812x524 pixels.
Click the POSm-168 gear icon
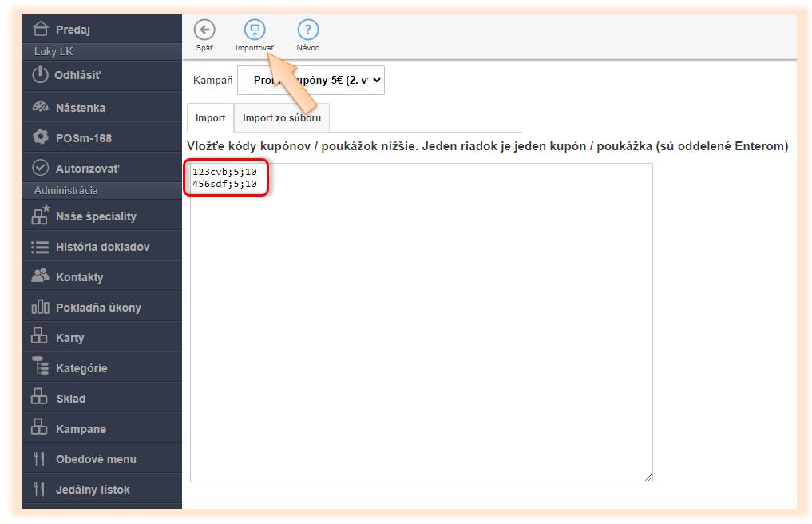40,137
